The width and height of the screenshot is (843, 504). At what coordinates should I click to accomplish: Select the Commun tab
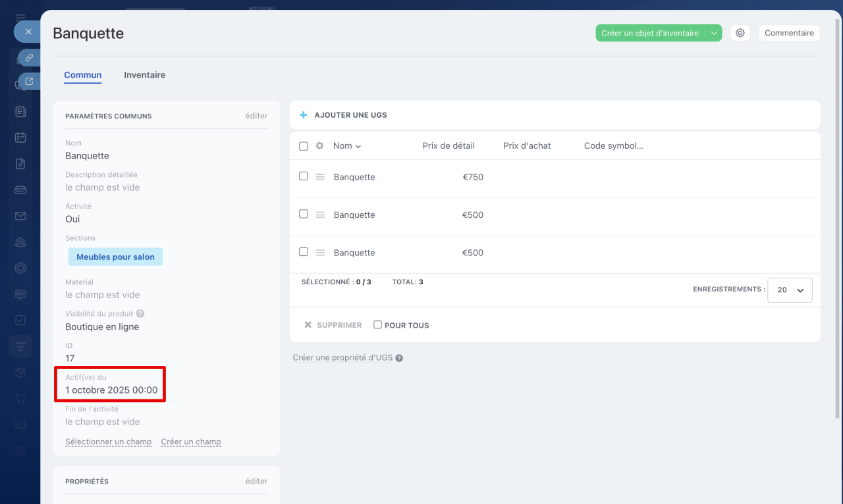(83, 75)
